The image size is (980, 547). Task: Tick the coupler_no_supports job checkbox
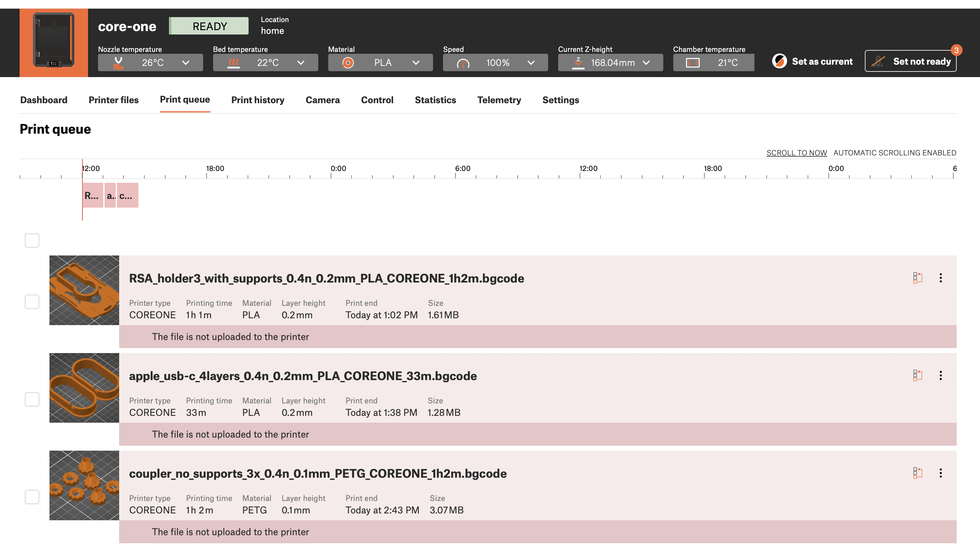[x=32, y=497]
